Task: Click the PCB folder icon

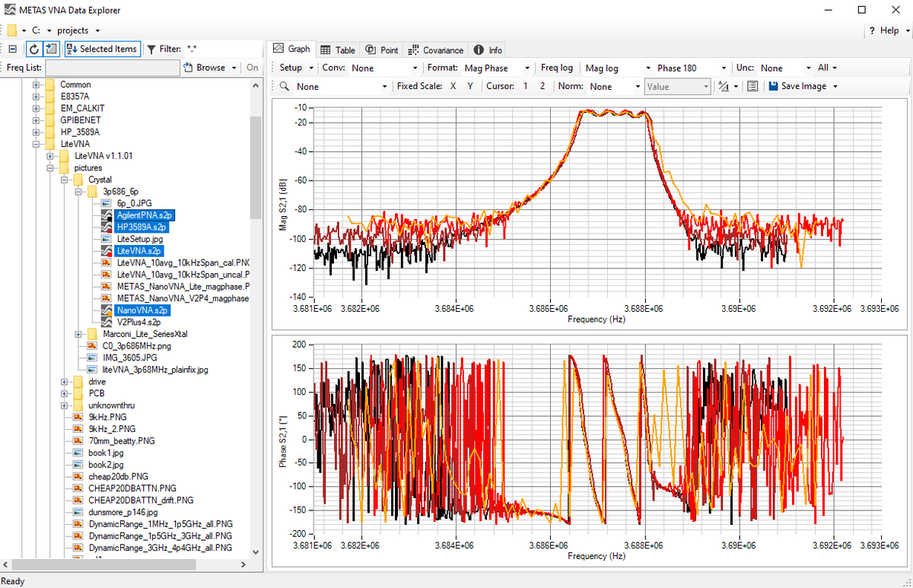Action: 78,393
